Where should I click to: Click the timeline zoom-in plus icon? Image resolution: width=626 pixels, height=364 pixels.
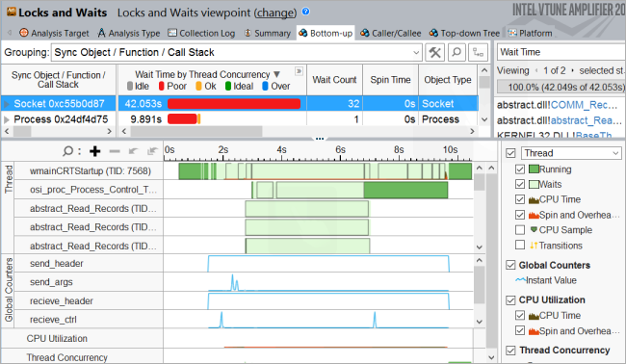point(95,151)
